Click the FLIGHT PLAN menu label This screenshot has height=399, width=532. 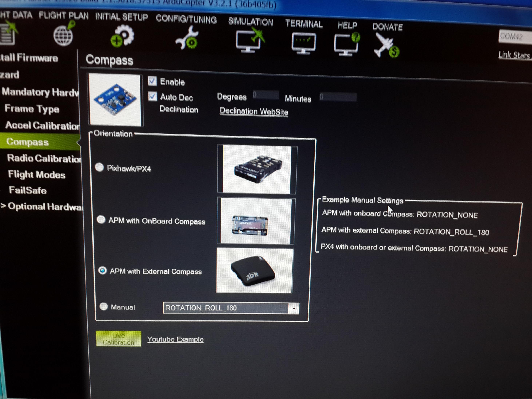pyautogui.click(x=64, y=16)
